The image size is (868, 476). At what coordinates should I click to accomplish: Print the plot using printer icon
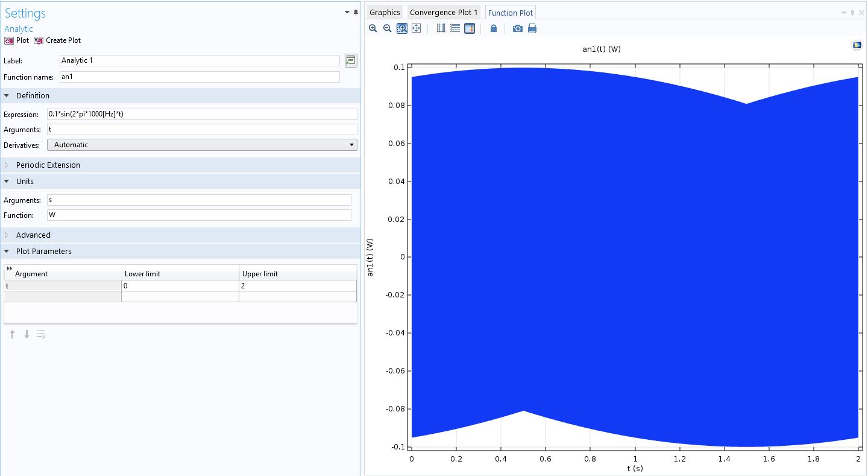532,28
